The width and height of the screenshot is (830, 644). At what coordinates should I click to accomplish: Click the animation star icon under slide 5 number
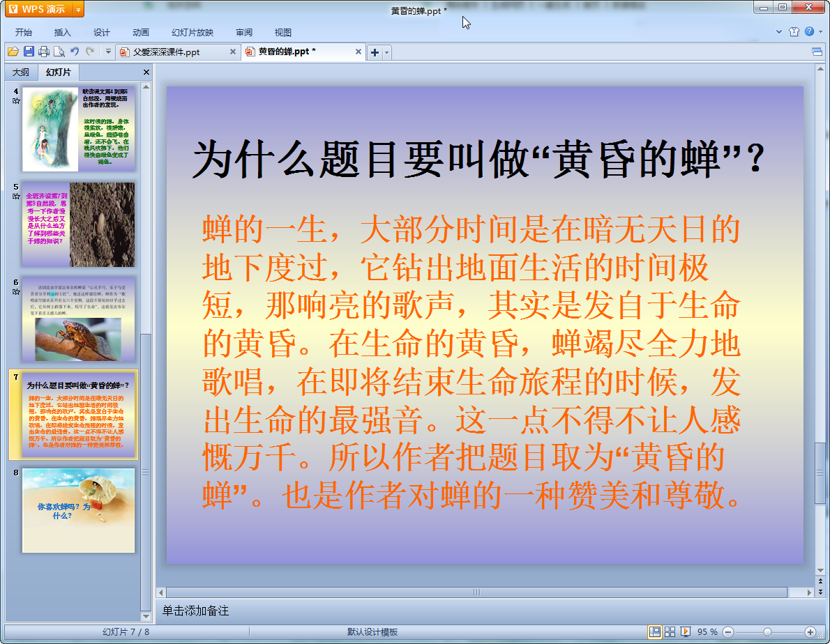(17, 196)
